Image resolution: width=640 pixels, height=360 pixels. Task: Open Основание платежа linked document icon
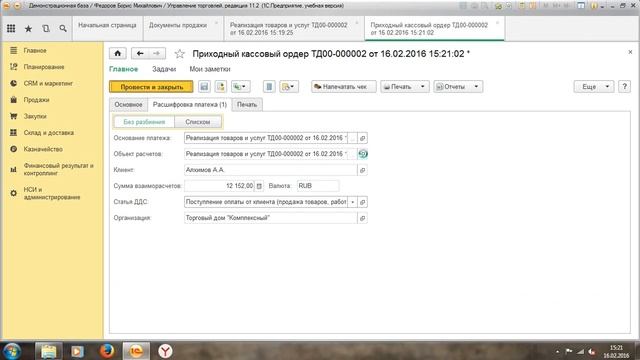tap(362, 138)
